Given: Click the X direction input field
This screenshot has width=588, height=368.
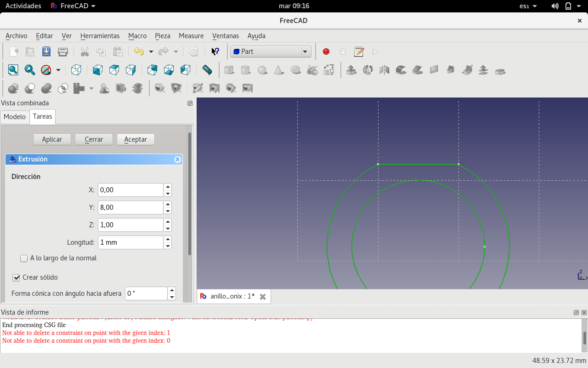Looking at the screenshot, I should click(130, 190).
